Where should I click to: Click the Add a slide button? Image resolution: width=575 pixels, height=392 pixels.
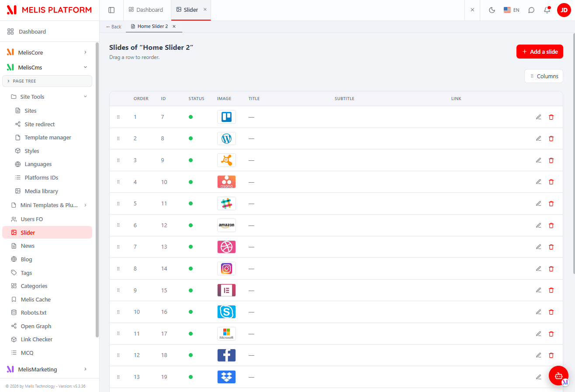point(540,52)
